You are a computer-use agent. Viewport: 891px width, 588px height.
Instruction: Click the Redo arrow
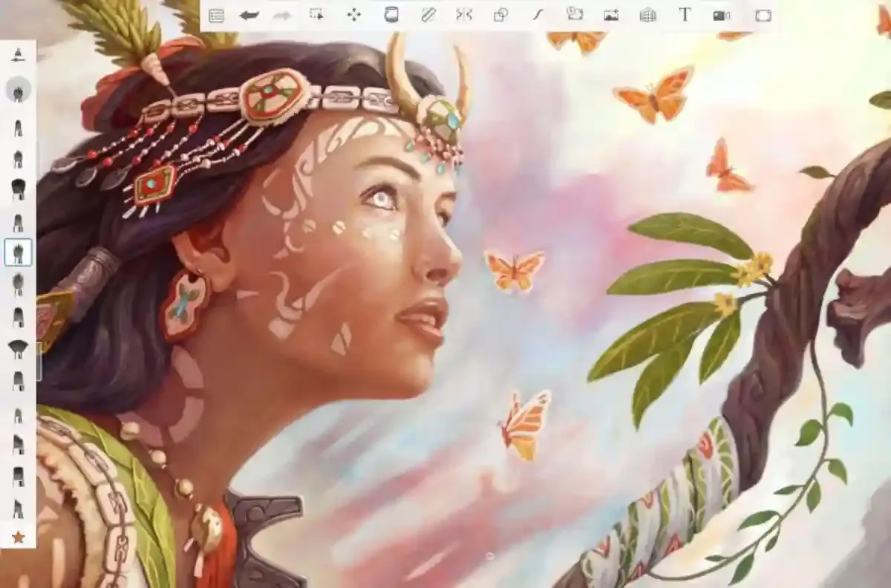click(x=282, y=15)
